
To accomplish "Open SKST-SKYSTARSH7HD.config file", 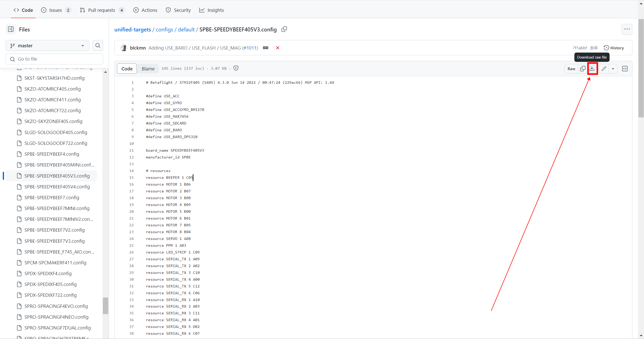I will 54,78.
